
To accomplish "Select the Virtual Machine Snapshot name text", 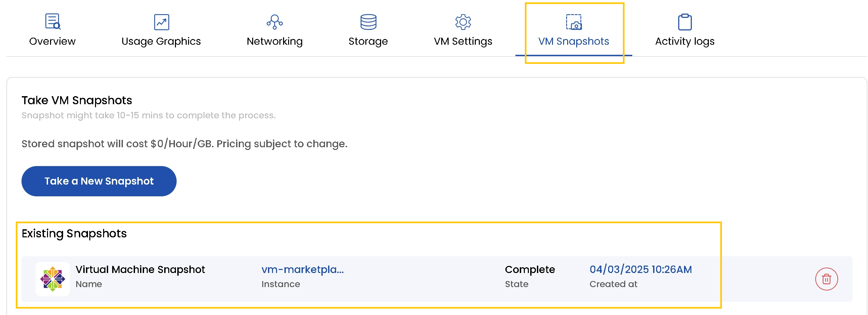I will 140,270.
